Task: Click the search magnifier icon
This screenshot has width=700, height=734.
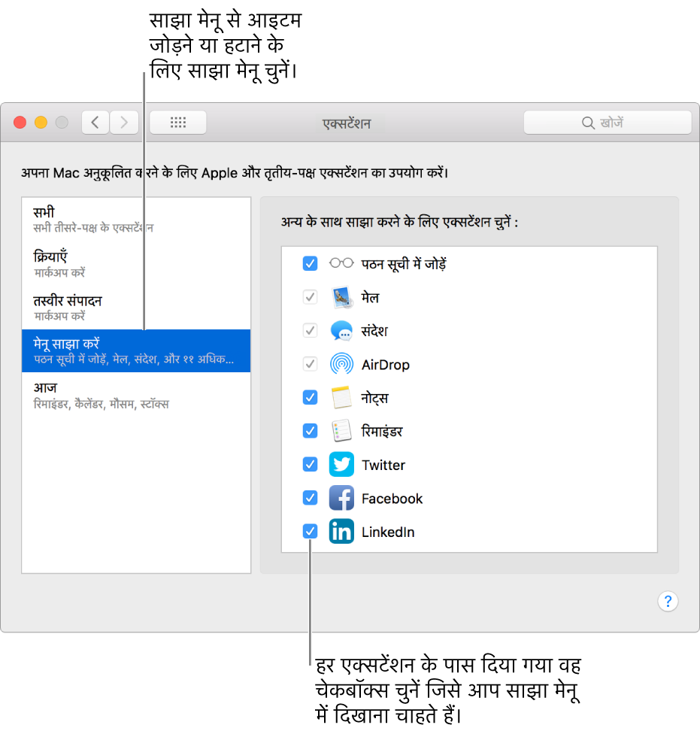Action: pos(588,123)
